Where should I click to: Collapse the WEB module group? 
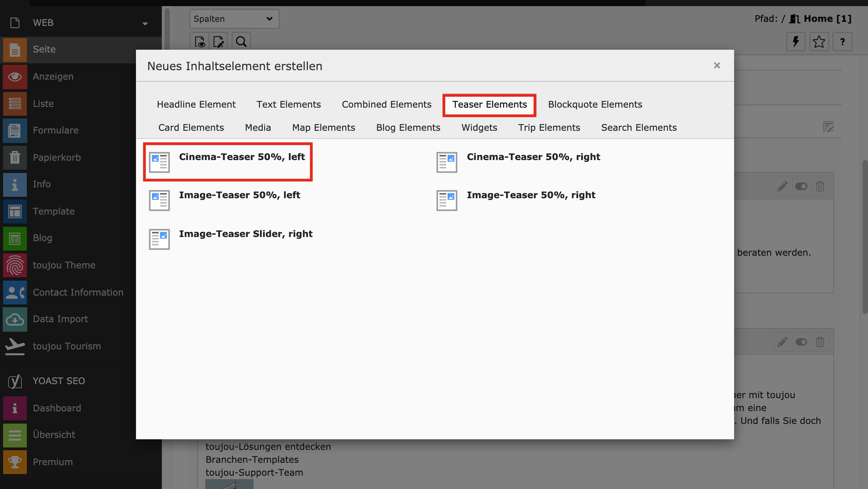[x=145, y=23]
